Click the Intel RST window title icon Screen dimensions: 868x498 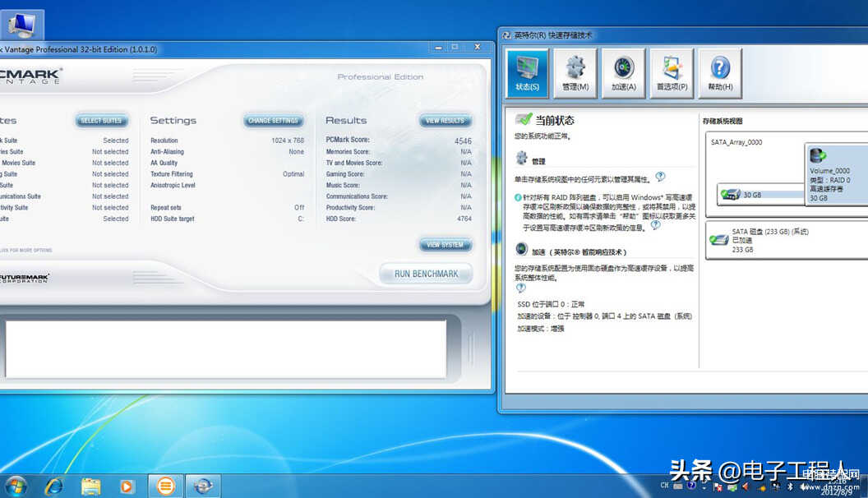click(x=506, y=35)
